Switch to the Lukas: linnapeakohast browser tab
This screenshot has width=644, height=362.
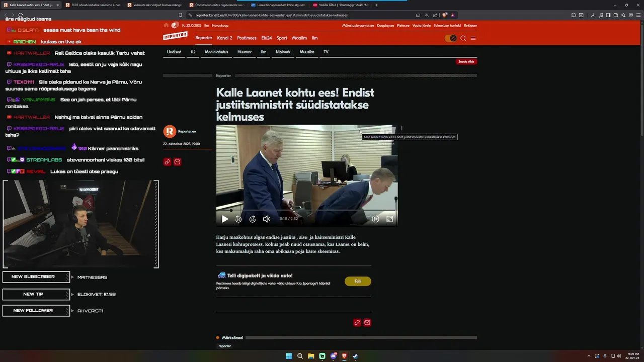[x=278, y=5]
